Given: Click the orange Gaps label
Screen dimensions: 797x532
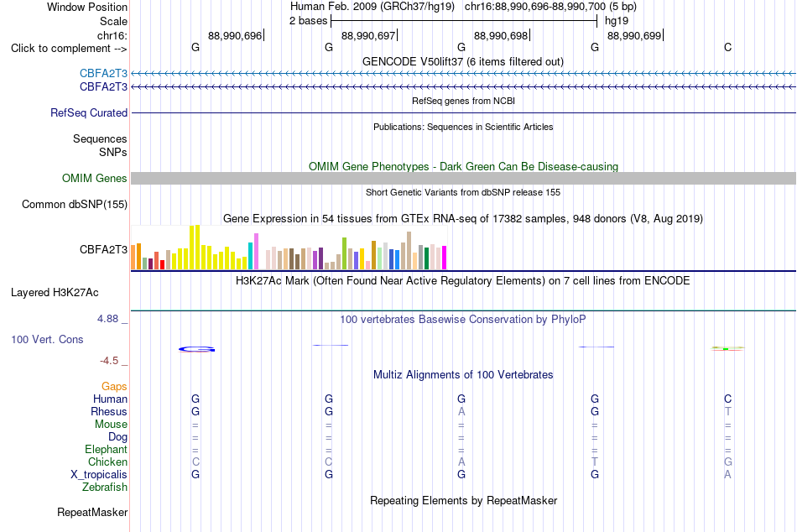Looking at the screenshot, I should 114,387.
